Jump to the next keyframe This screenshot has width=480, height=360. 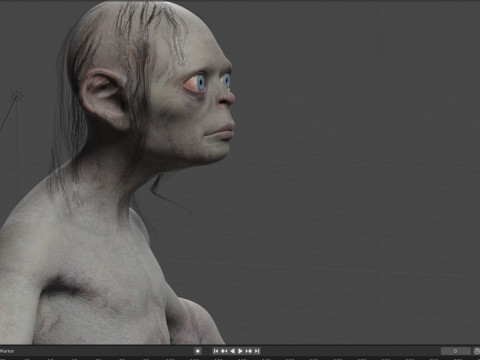coord(249,351)
